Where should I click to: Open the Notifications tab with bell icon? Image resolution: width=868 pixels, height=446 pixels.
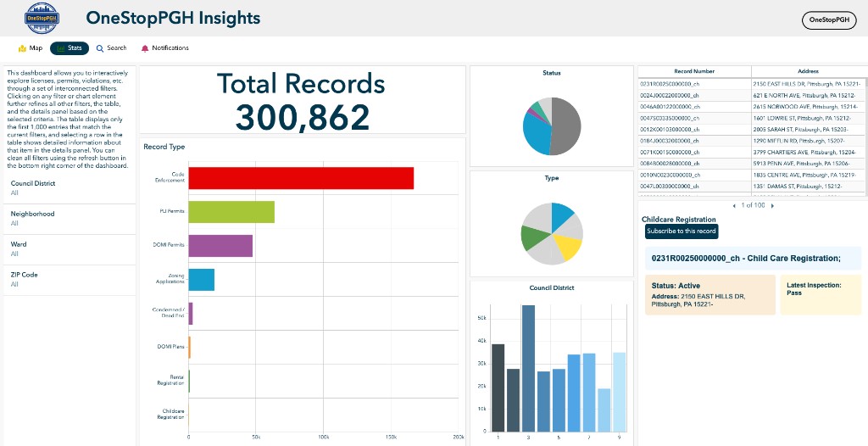tap(165, 48)
